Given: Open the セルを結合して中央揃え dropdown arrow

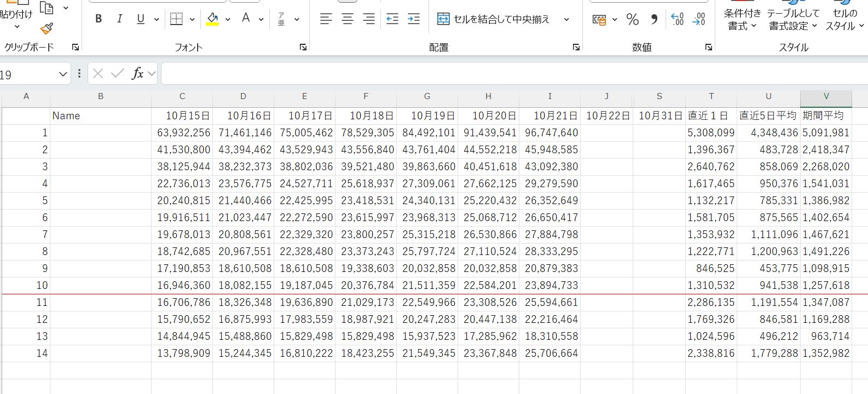Looking at the screenshot, I should (566, 20).
